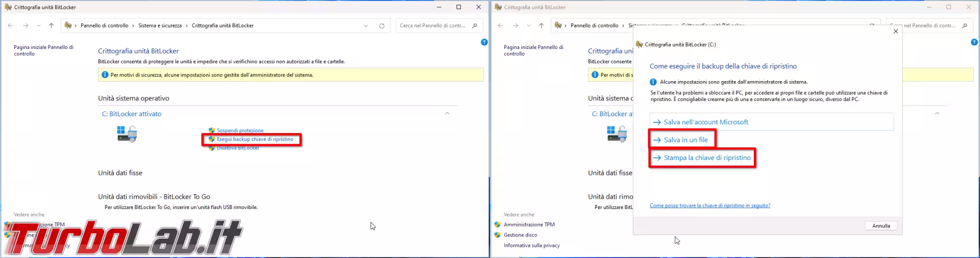Close the BitLocker recovery key dialog
Viewport: 980px width, 258px height.
[x=895, y=32]
